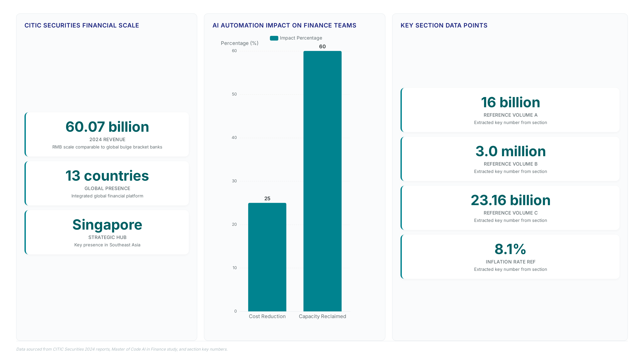
Task: Click the 60 value label above bar
Action: [x=322, y=47]
